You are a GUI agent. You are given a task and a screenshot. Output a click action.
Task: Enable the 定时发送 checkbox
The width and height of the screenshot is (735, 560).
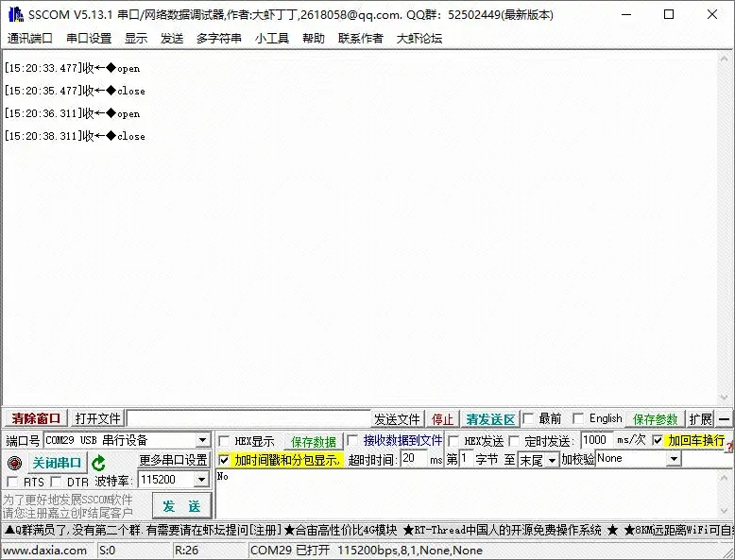click(514, 441)
